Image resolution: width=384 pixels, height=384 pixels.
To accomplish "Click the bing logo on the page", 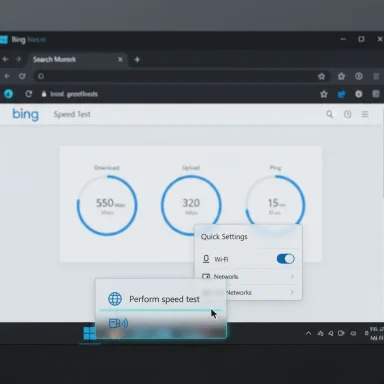I will [x=26, y=115].
